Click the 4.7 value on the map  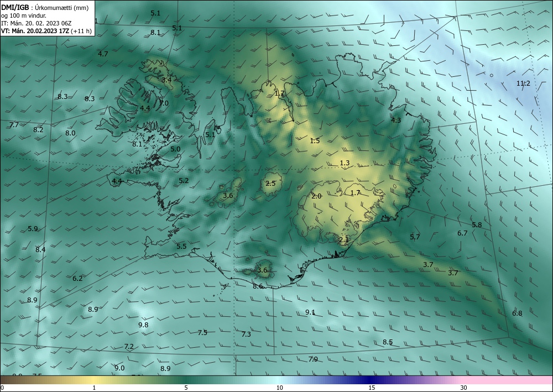pyautogui.click(x=103, y=54)
